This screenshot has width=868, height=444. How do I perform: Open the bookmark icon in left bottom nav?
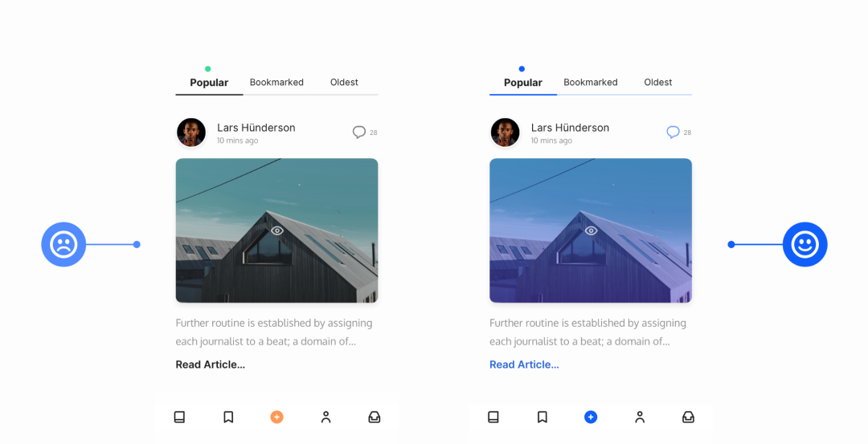point(228,417)
